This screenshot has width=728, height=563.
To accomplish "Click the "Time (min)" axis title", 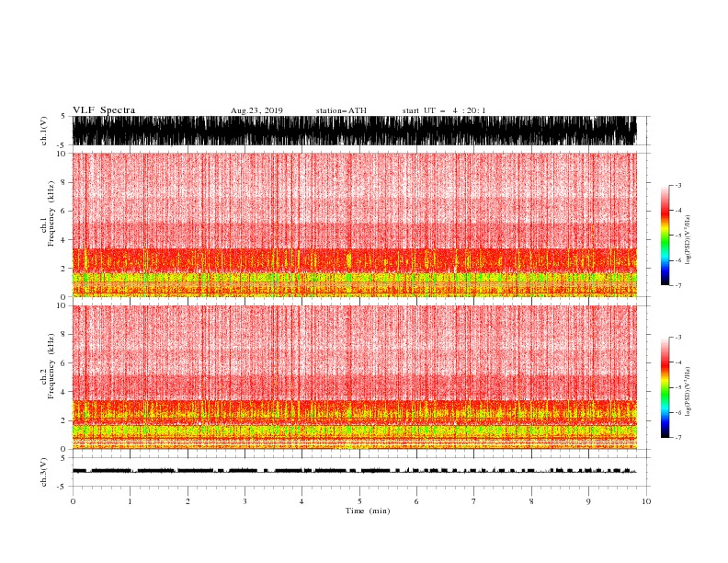I will [x=368, y=511].
